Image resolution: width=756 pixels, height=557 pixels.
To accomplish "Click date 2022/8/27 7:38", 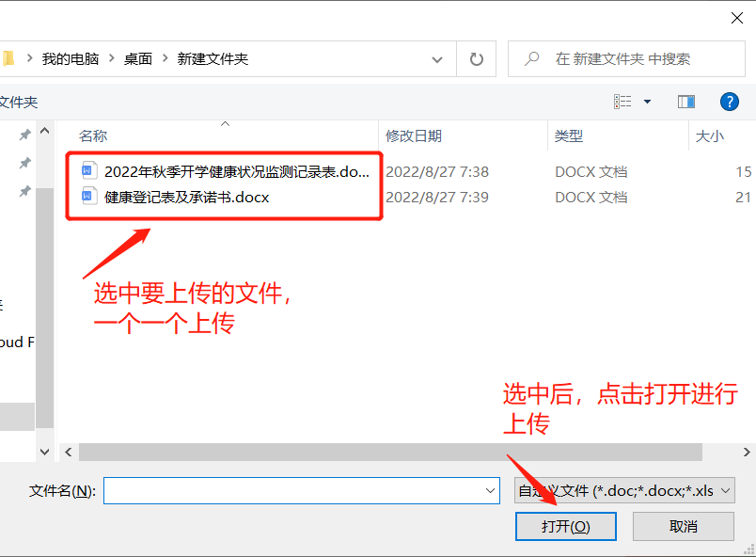I will (437, 171).
